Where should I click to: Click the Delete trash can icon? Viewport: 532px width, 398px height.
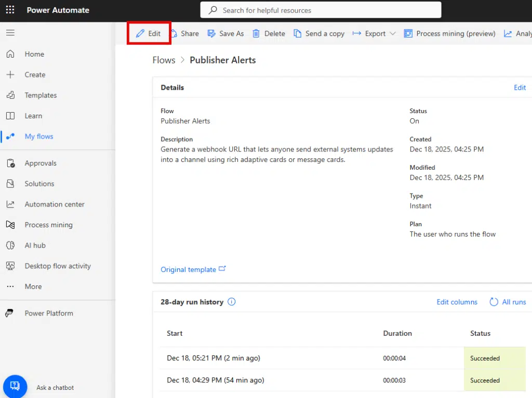pyautogui.click(x=256, y=33)
